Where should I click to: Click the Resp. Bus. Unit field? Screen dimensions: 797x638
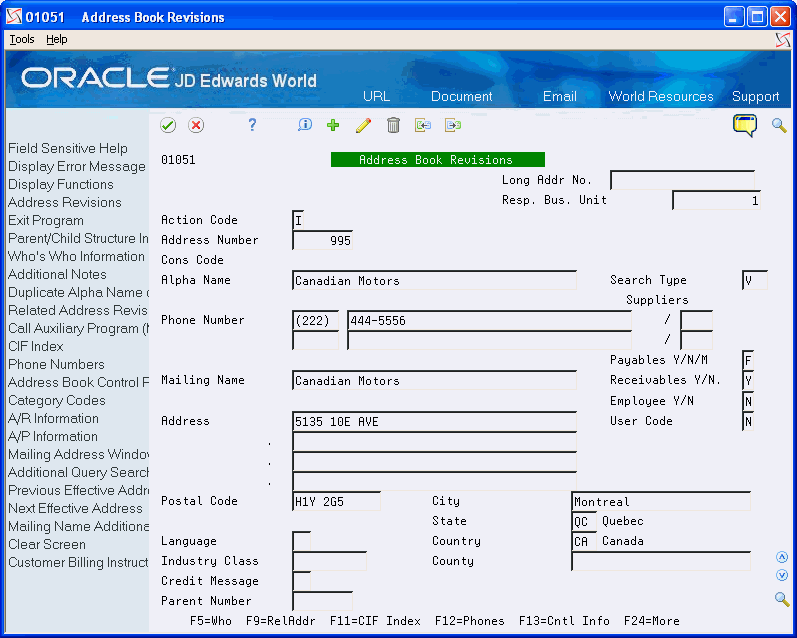(716, 200)
